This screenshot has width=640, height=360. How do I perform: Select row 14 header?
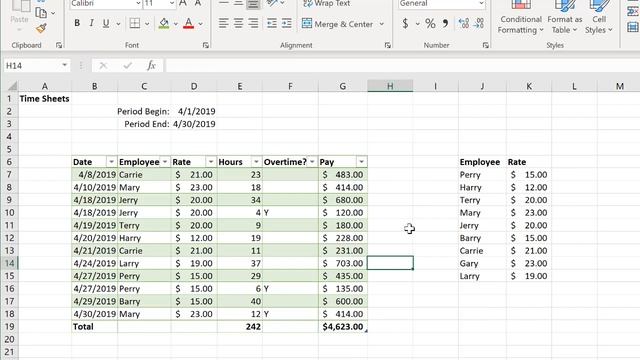[9, 263]
